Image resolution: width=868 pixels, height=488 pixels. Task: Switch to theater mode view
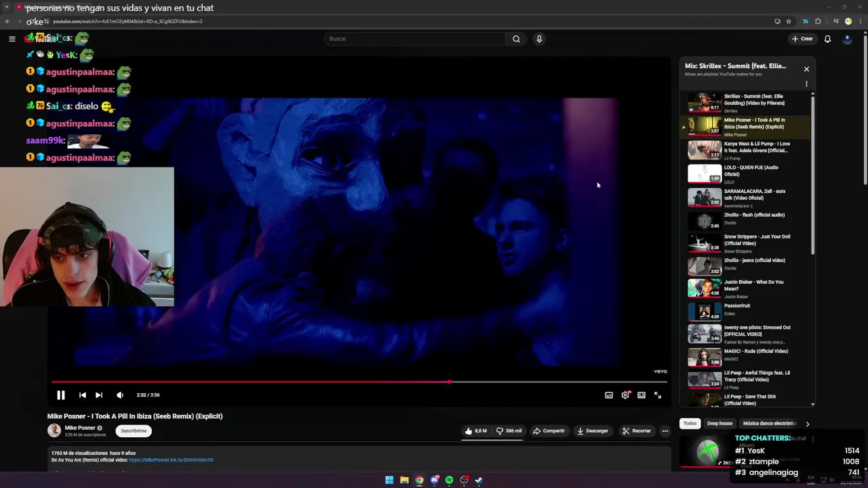(x=642, y=395)
